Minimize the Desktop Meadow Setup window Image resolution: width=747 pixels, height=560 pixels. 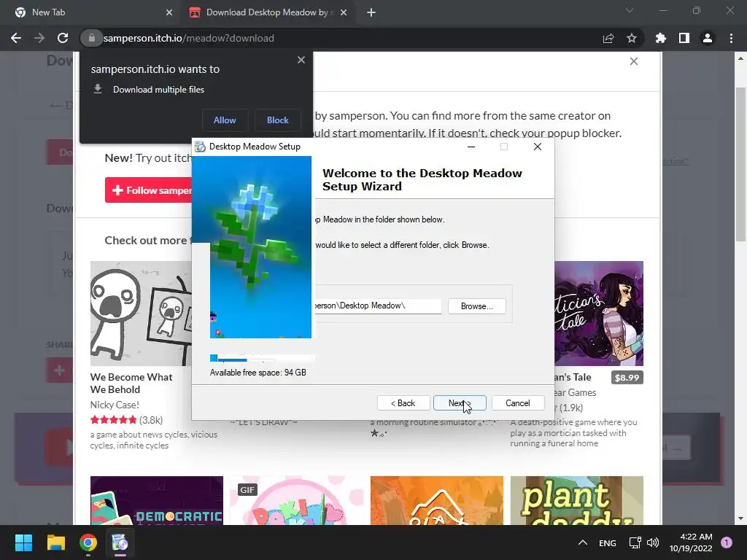click(471, 147)
